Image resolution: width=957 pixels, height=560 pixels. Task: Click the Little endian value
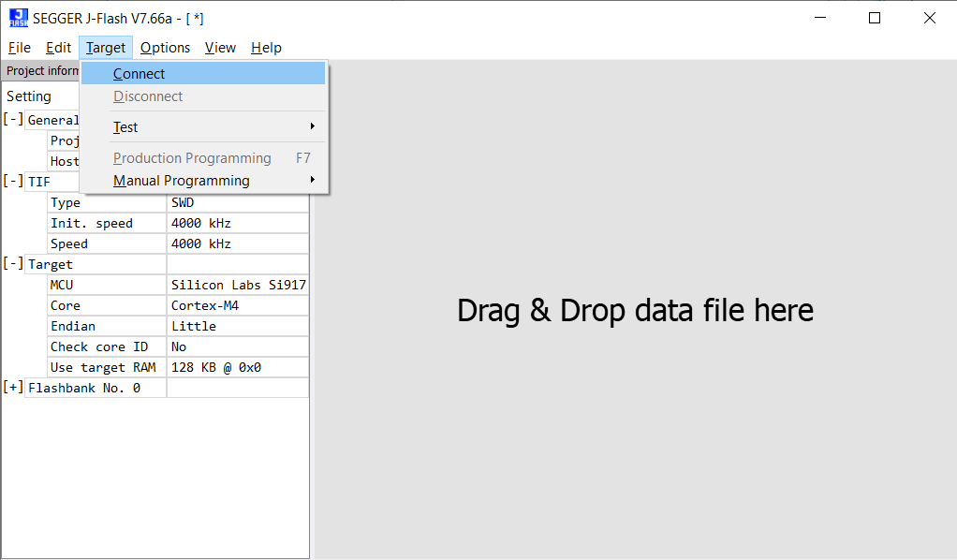[238, 326]
